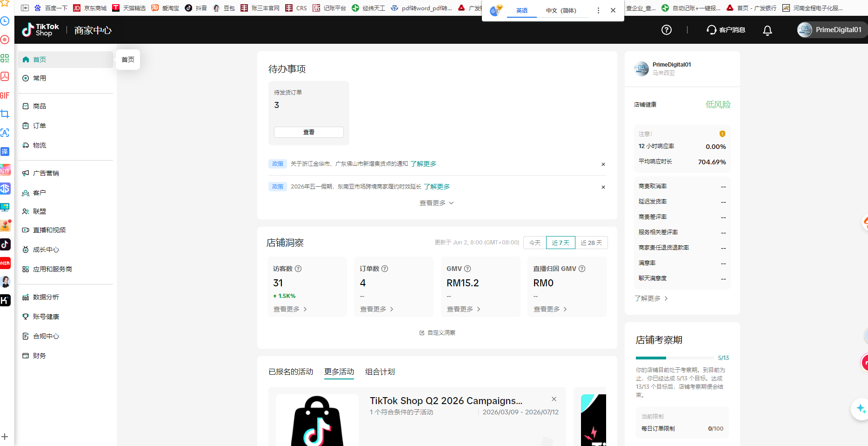868x446 pixels.
Task: Open the translation popup options menu
Action: pos(598,10)
